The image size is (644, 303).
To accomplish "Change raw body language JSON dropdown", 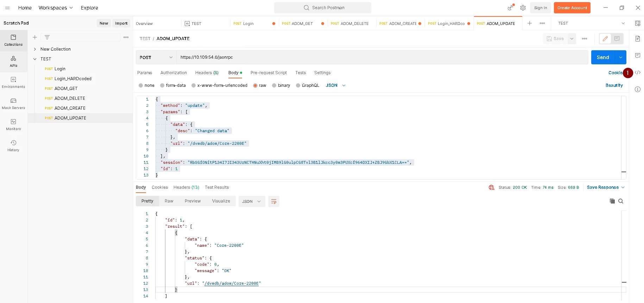I will coord(336,85).
